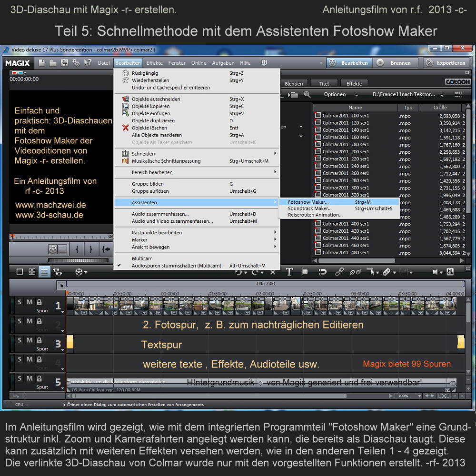Click the Größe column header
Viewport: 476px width, 476px height.
pos(440,108)
